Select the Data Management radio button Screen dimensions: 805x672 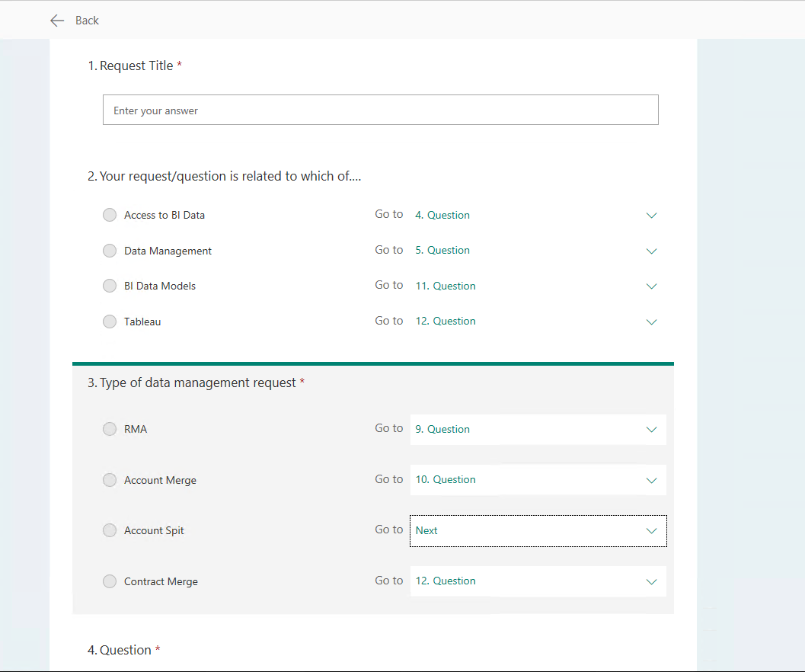coord(110,251)
